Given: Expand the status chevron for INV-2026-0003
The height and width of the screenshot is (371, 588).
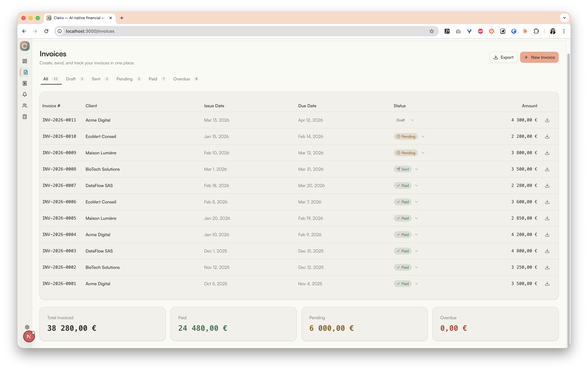Looking at the screenshot, I should coord(417,251).
